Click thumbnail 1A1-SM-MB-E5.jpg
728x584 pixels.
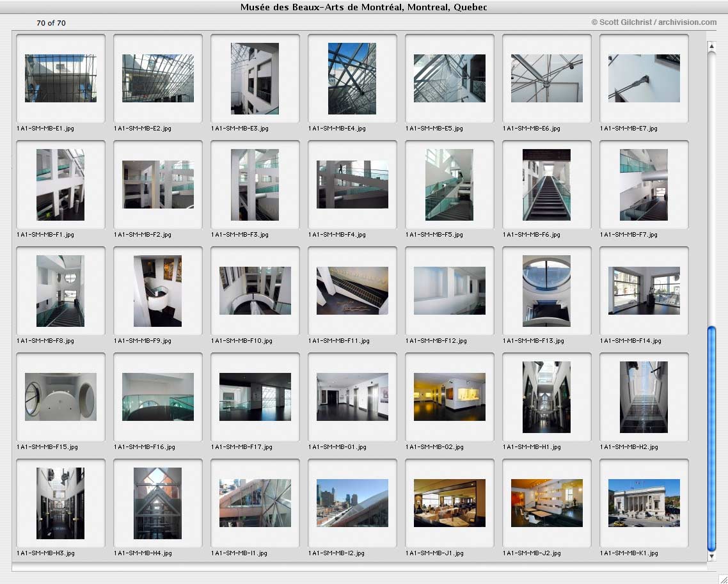click(450, 79)
